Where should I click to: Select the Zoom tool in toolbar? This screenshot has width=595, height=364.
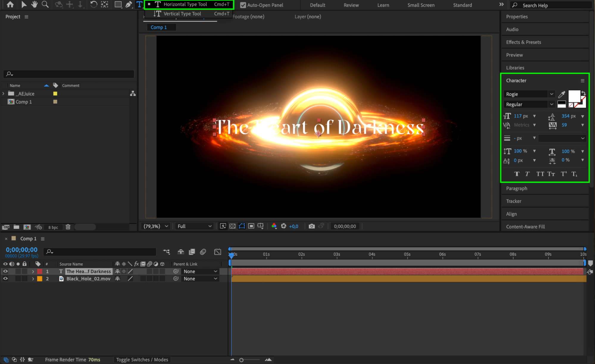(x=45, y=4)
